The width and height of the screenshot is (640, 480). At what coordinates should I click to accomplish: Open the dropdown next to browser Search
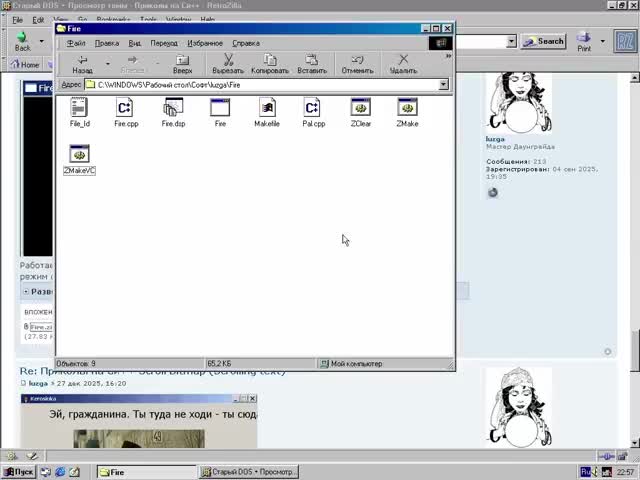tap(511, 41)
